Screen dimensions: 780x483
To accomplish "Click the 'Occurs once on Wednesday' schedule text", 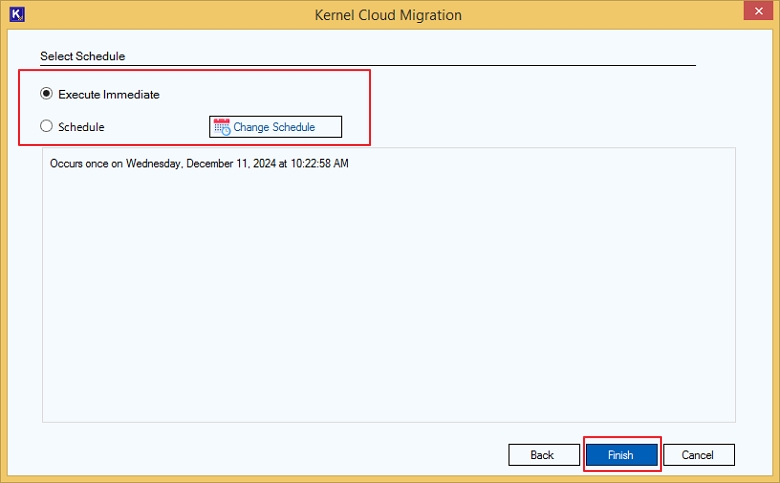I will pos(199,164).
